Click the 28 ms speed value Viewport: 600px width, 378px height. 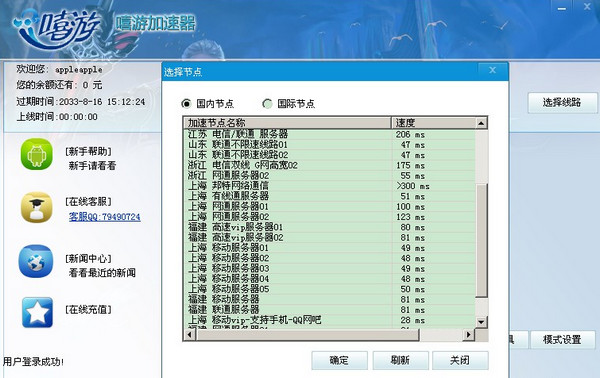[413, 320]
